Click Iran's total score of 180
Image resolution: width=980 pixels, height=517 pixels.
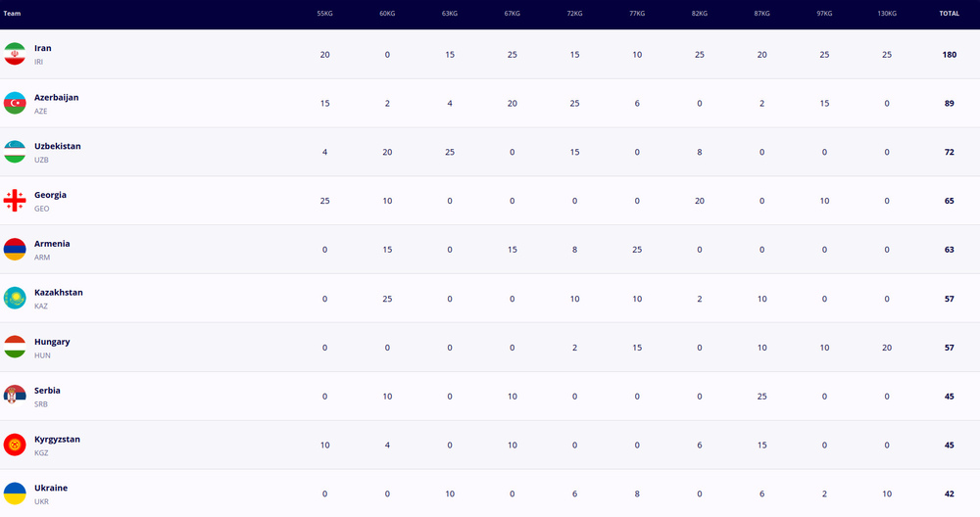coord(950,54)
